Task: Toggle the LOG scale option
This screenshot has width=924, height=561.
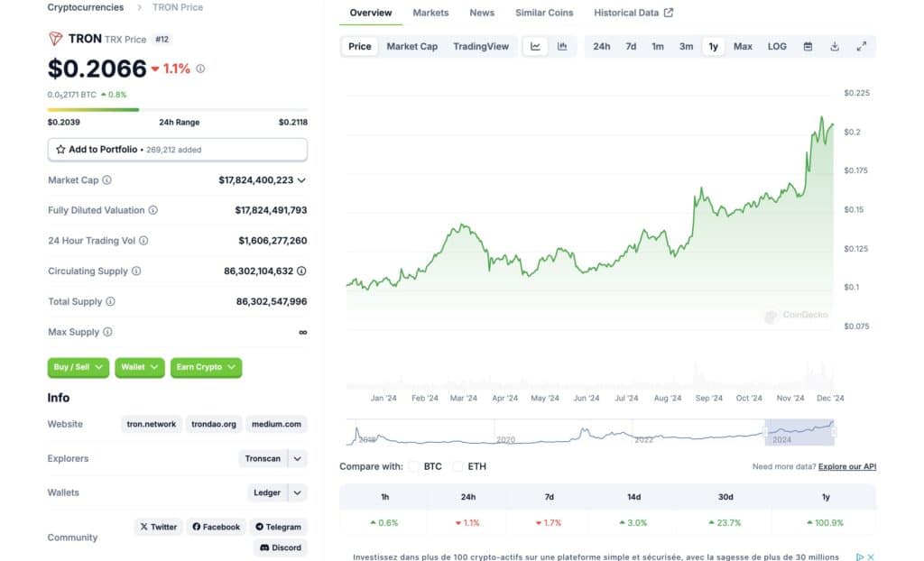Action: pos(777,47)
